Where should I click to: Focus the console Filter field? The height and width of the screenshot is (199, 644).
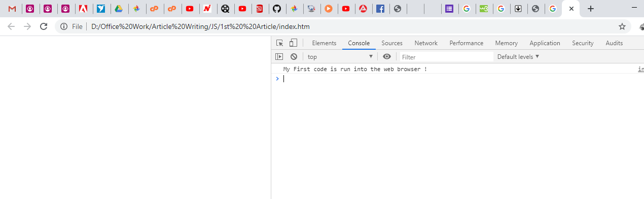point(446,57)
